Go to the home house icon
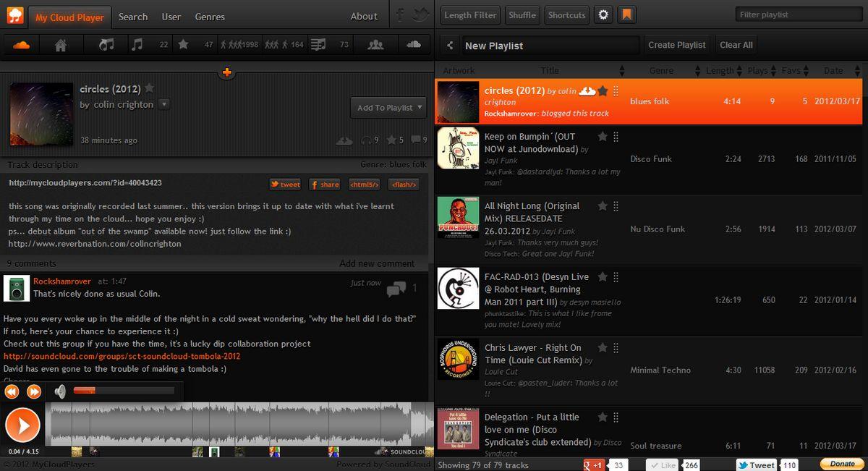Viewport: 868px width, 471px height. [61, 45]
